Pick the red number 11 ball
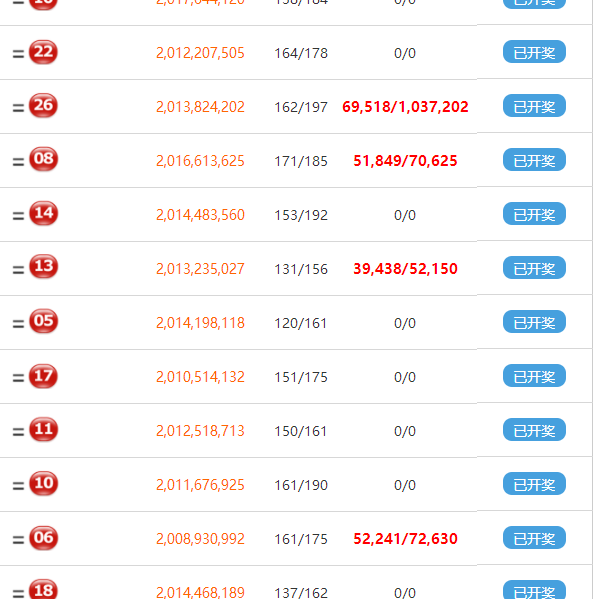The image size is (601, 599). tap(43, 430)
